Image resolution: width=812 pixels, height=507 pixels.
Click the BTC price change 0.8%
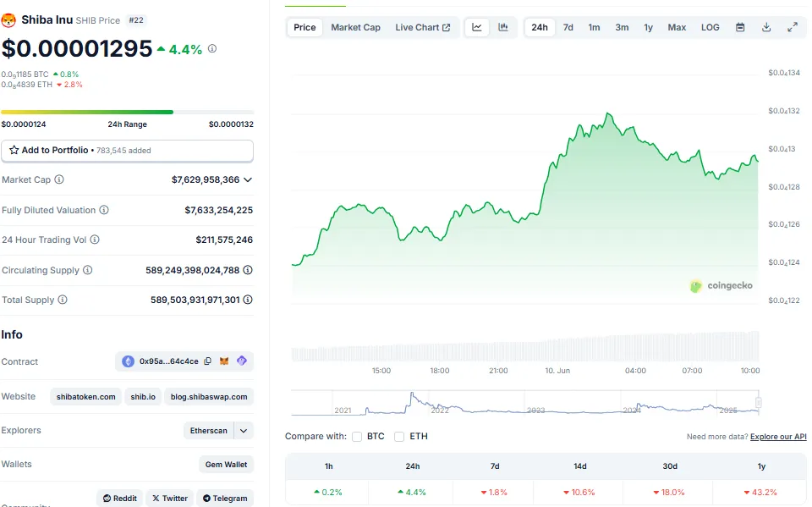click(x=66, y=74)
